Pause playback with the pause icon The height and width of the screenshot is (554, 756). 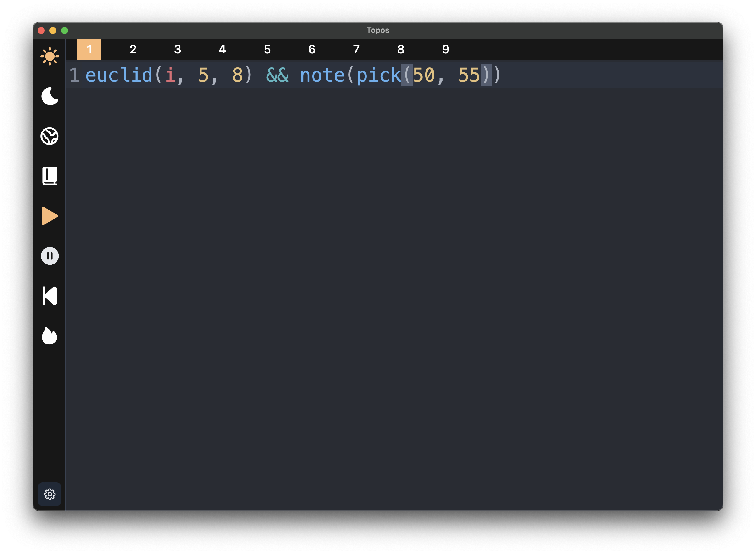[50, 256]
